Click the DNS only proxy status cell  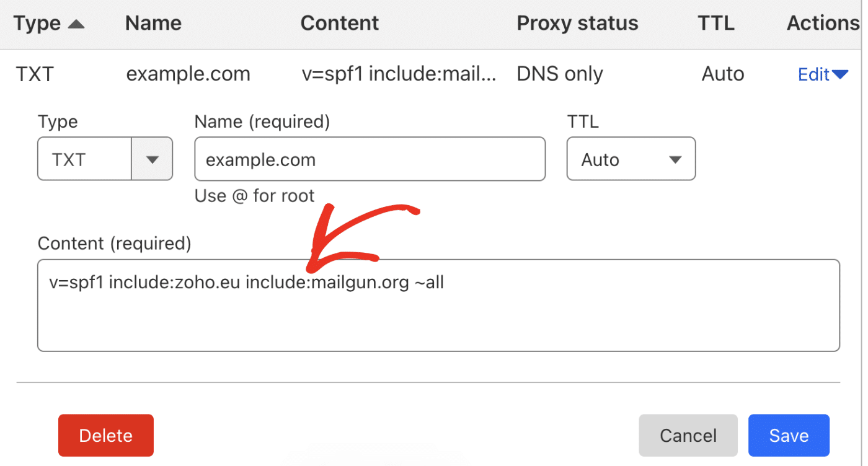click(559, 74)
